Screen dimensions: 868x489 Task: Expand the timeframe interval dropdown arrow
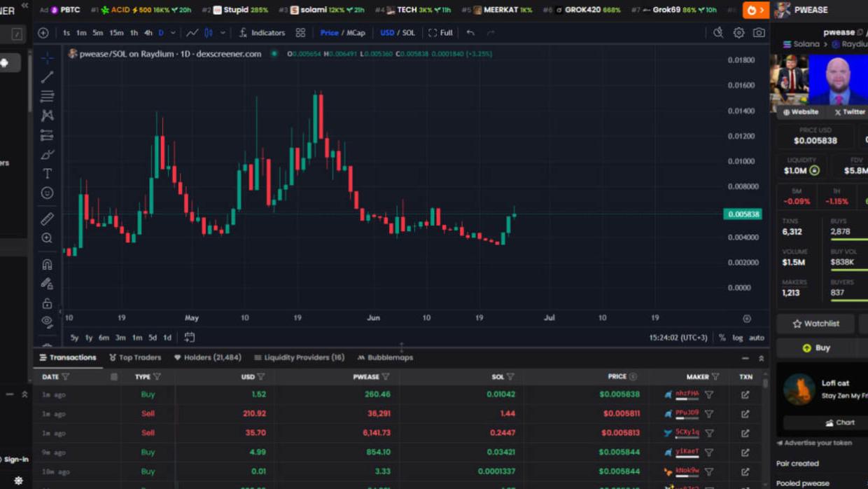173,33
